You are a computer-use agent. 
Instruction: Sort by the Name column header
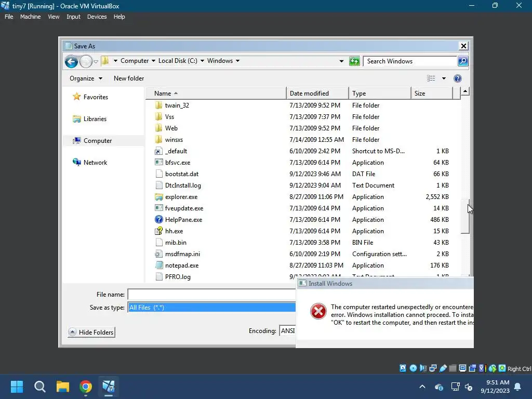216,94
